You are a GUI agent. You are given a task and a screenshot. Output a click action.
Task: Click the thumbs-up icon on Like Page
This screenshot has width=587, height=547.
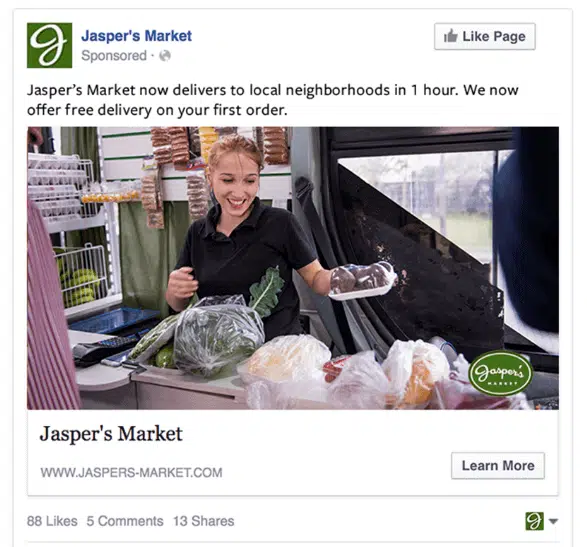[451, 36]
